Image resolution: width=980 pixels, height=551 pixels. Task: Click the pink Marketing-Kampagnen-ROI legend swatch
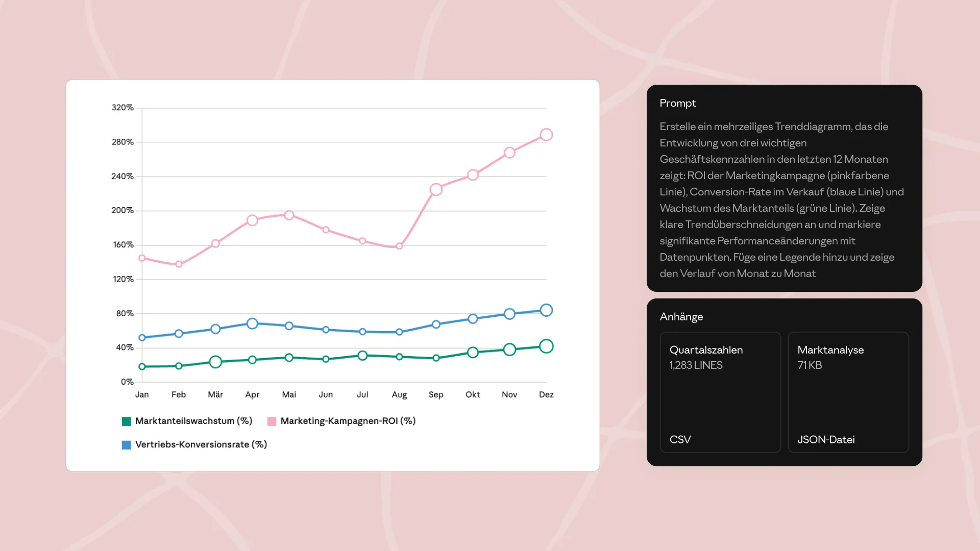pos(272,421)
